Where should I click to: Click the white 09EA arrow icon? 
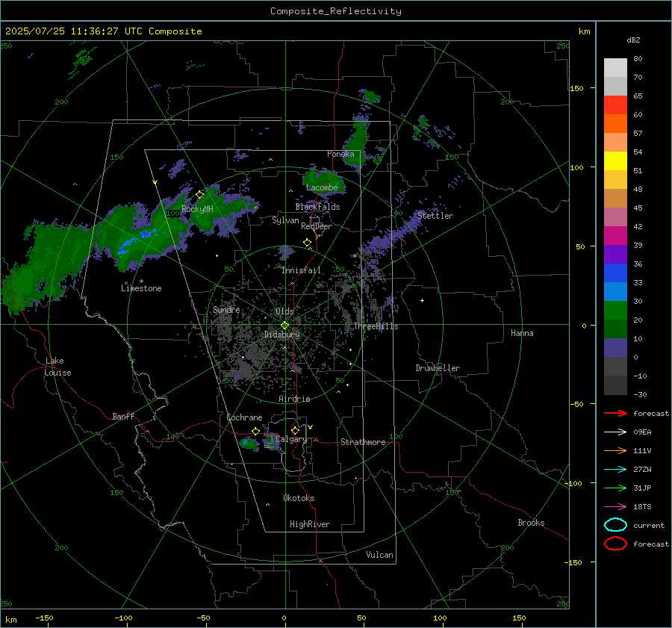coord(615,432)
